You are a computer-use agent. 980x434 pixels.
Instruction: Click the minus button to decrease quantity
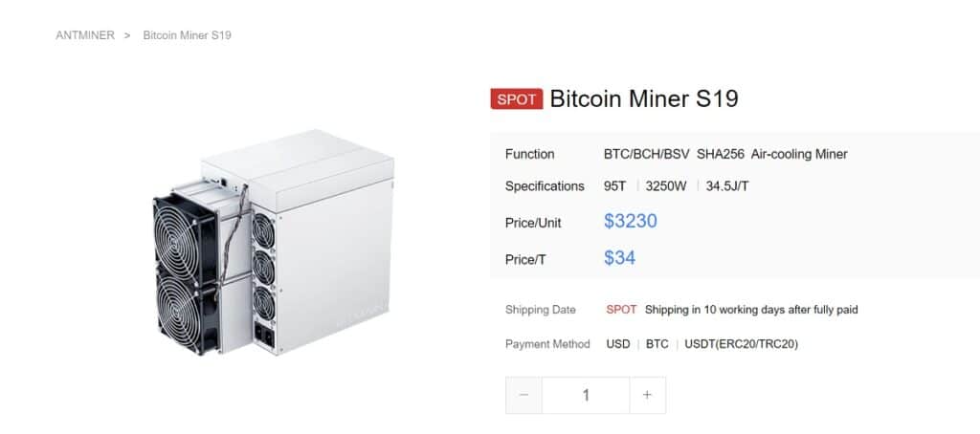[523, 395]
